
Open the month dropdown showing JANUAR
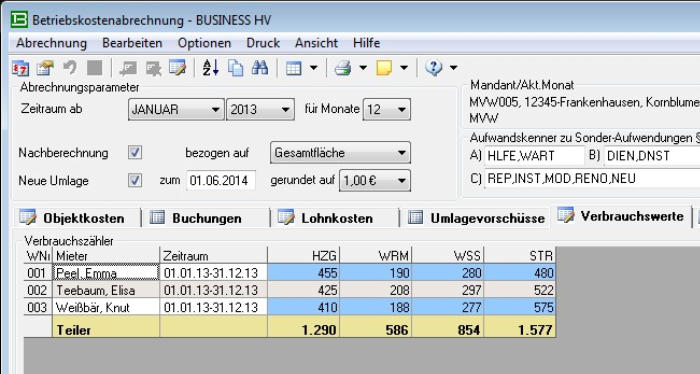(175, 110)
